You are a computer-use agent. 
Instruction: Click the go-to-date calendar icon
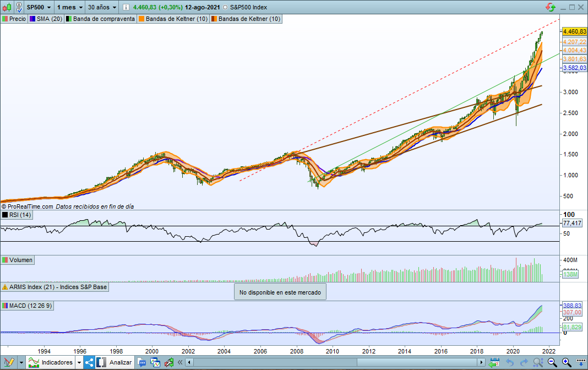(x=494, y=362)
